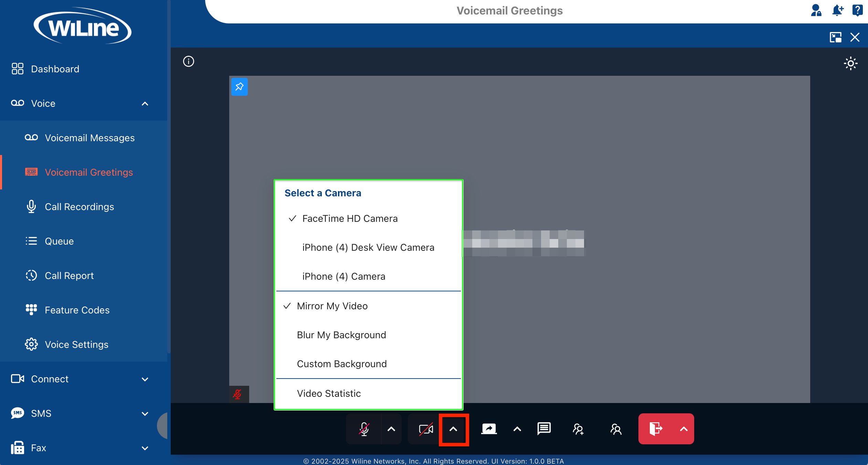868x465 pixels.
Task: Click the brightness settings sun icon
Action: coord(850,63)
